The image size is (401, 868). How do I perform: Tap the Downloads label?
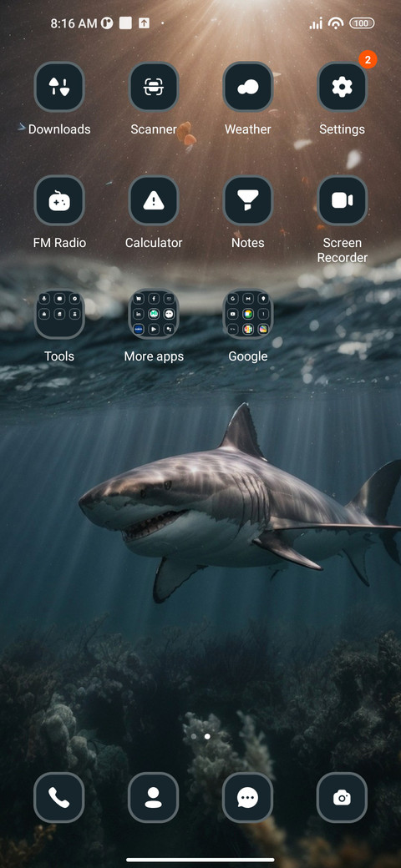pyautogui.click(x=59, y=129)
